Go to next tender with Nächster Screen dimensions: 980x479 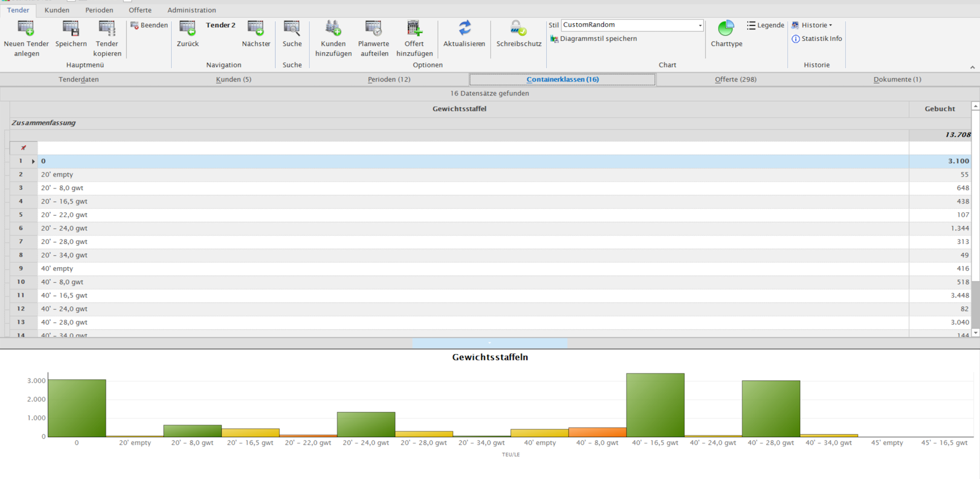[256, 28]
